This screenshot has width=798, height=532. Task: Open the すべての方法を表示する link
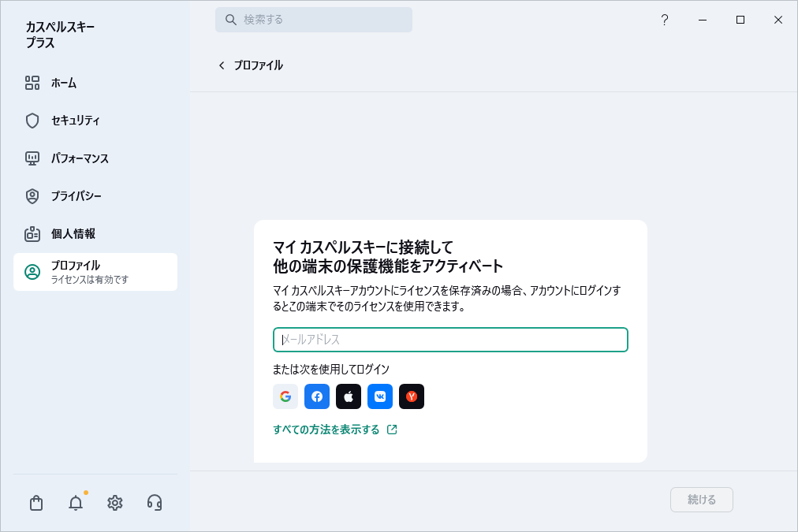329,430
